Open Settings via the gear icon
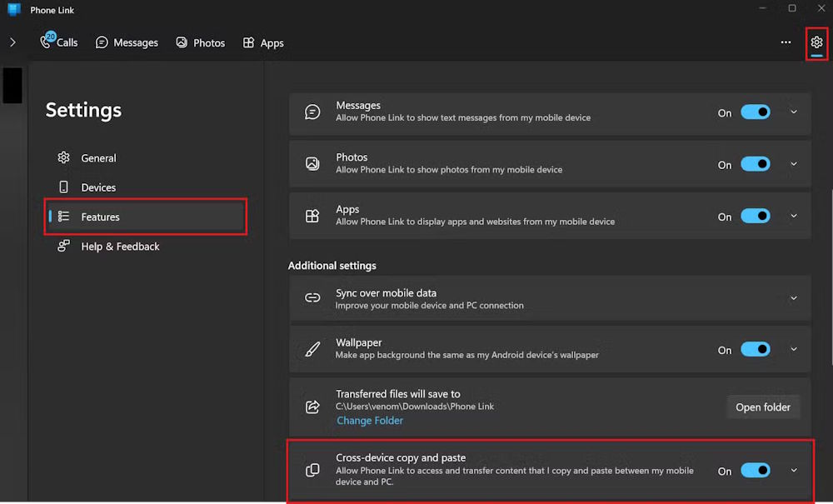Image resolution: width=833 pixels, height=504 pixels. [816, 42]
